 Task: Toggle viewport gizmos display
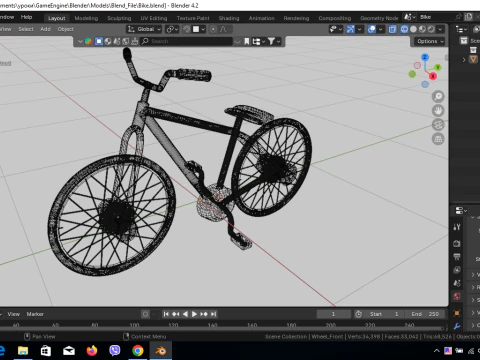click(350, 29)
